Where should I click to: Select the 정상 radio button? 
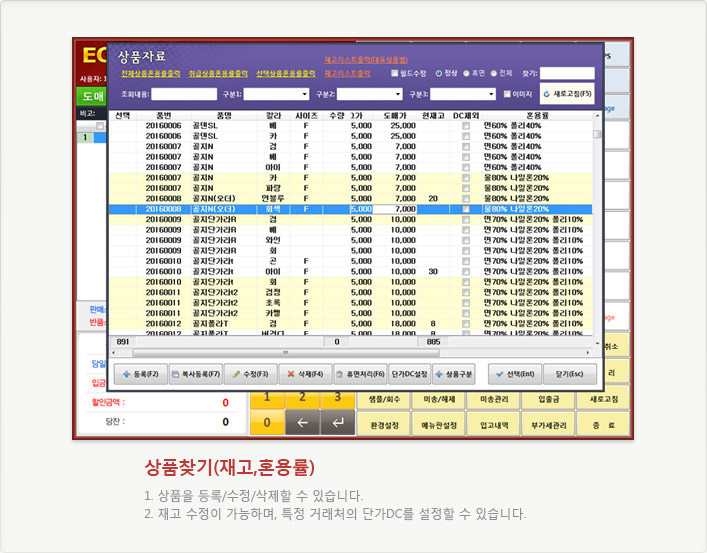pyautogui.click(x=438, y=73)
